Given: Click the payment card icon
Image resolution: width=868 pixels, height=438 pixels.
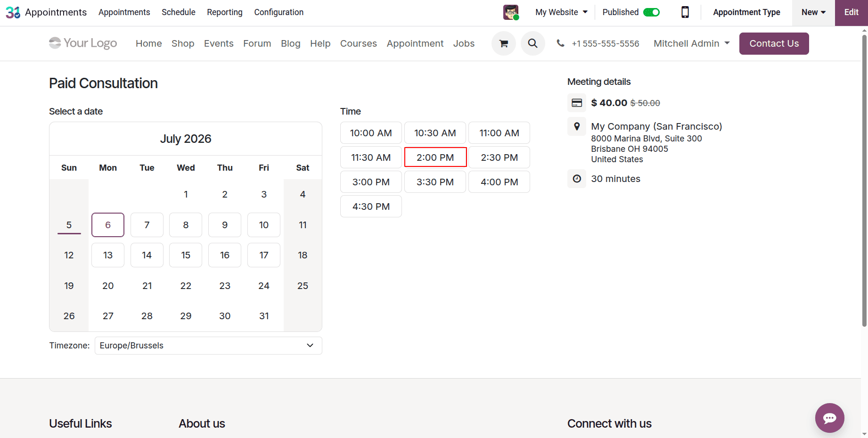Looking at the screenshot, I should [x=577, y=103].
